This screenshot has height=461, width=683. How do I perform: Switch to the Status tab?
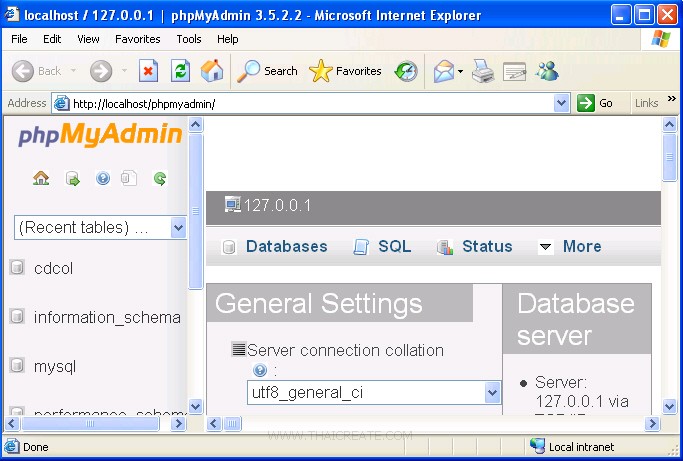475,247
